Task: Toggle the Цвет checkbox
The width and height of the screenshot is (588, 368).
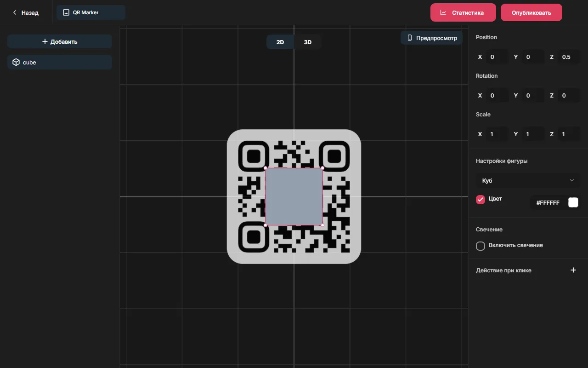Action: click(x=481, y=199)
